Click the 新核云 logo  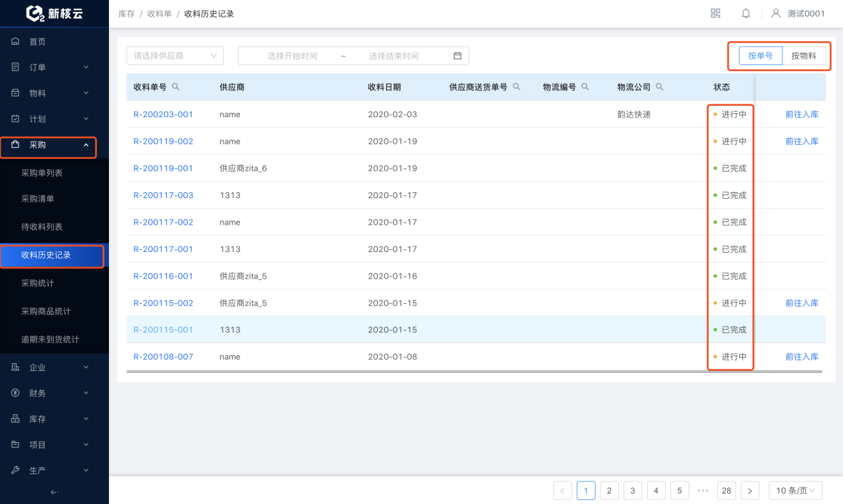tap(55, 13)
